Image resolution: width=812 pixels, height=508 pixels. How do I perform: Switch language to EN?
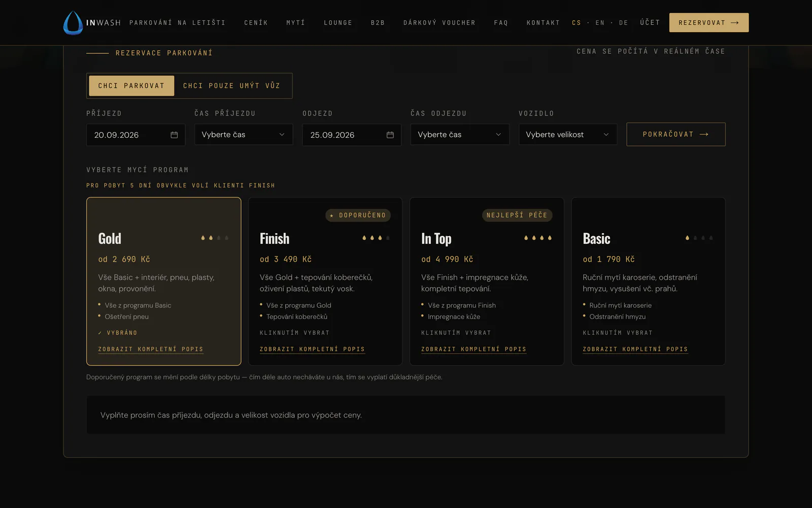[x=600, y=23]
